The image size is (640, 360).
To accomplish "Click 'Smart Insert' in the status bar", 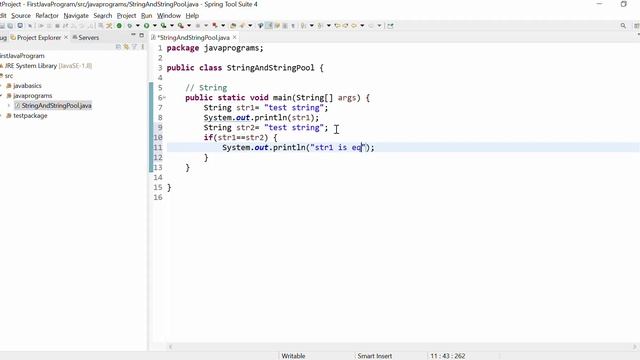I will [x=375, y=356].
